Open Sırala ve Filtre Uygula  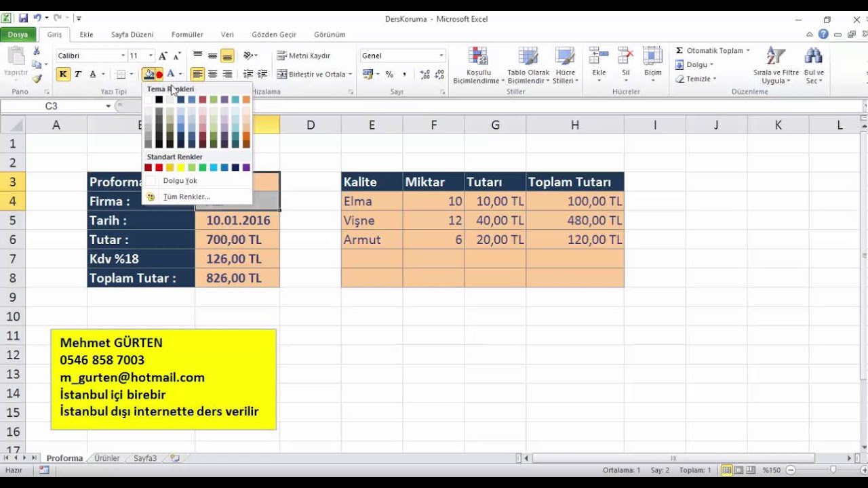click(776, 66)
